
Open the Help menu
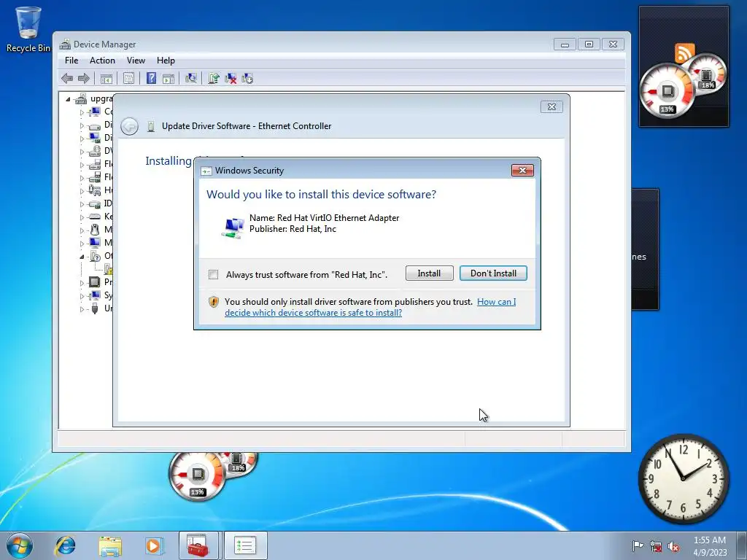tap(166, 61)
